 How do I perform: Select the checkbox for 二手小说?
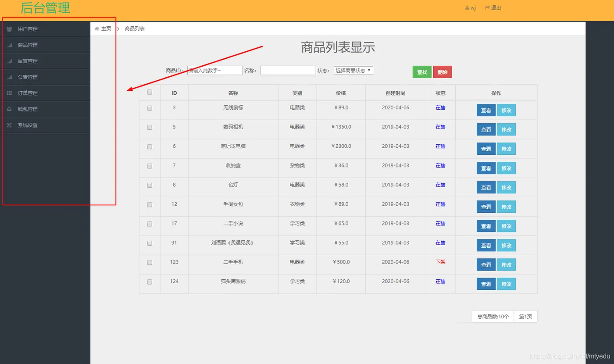[150, 224]
